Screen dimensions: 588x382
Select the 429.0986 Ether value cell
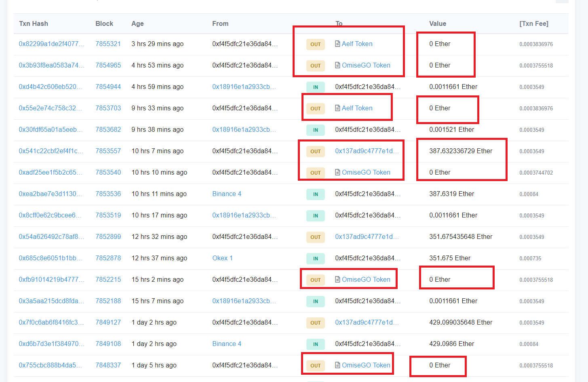point(452,344)
